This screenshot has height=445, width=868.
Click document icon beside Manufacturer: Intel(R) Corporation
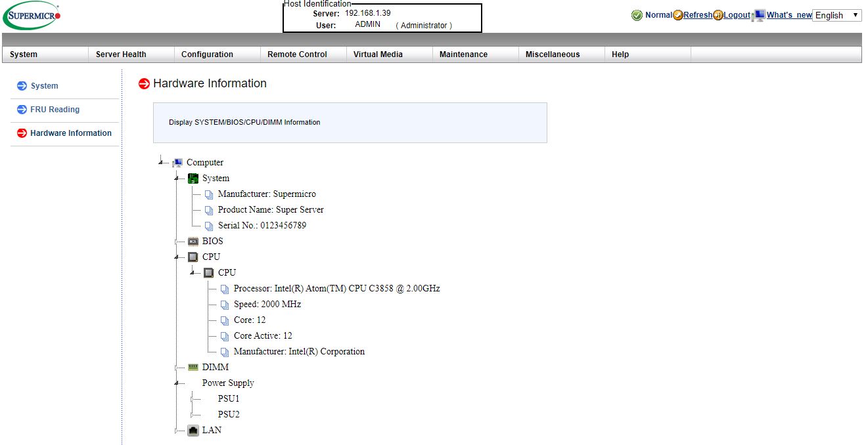pos(225,352)
